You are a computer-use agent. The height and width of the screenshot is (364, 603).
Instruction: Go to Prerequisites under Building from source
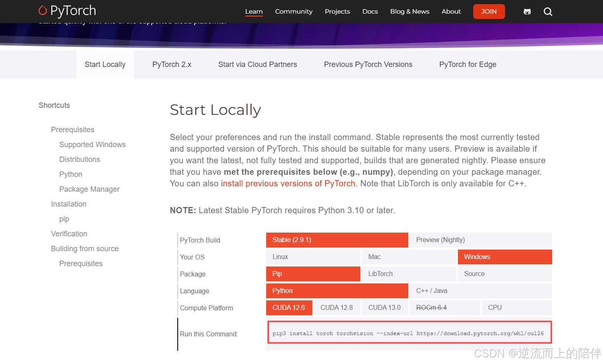click(x=81, y=264)
